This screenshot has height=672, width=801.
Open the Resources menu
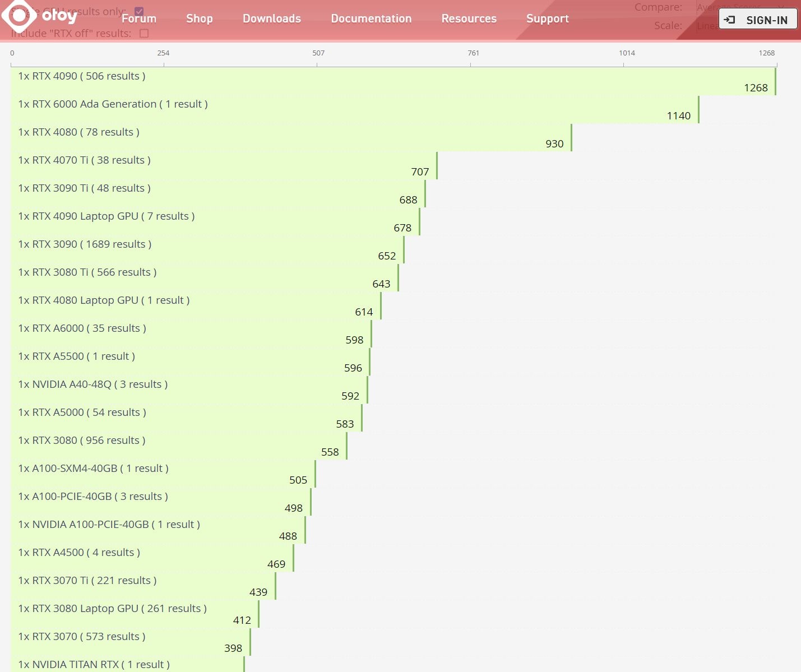tap(469, 18)
